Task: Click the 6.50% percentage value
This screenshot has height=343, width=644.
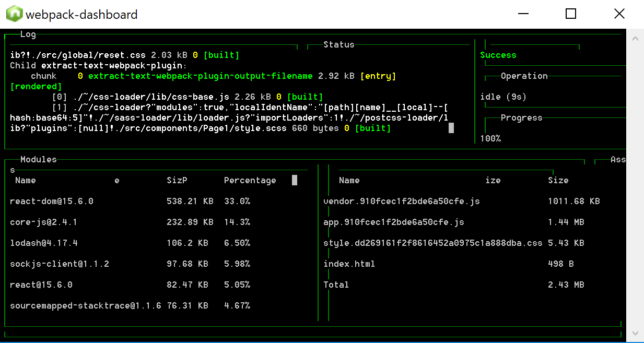Action: (x=237, y=243)
